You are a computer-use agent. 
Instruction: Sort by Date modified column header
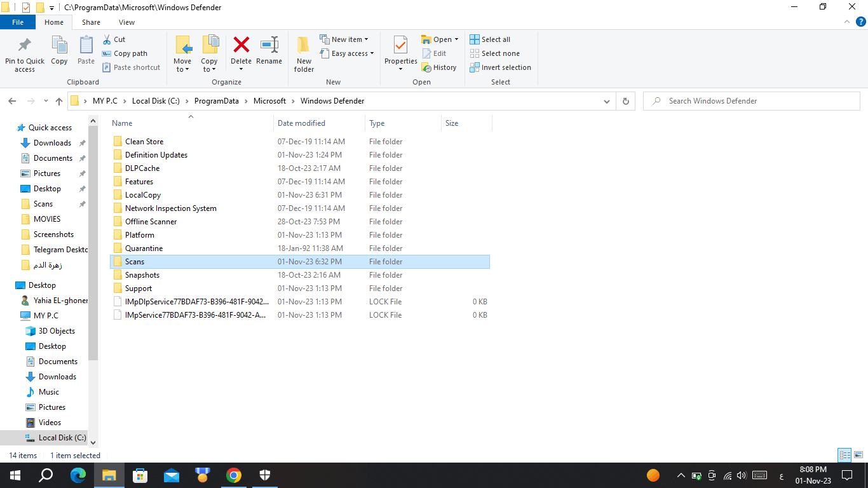click(x=319, y=123)
